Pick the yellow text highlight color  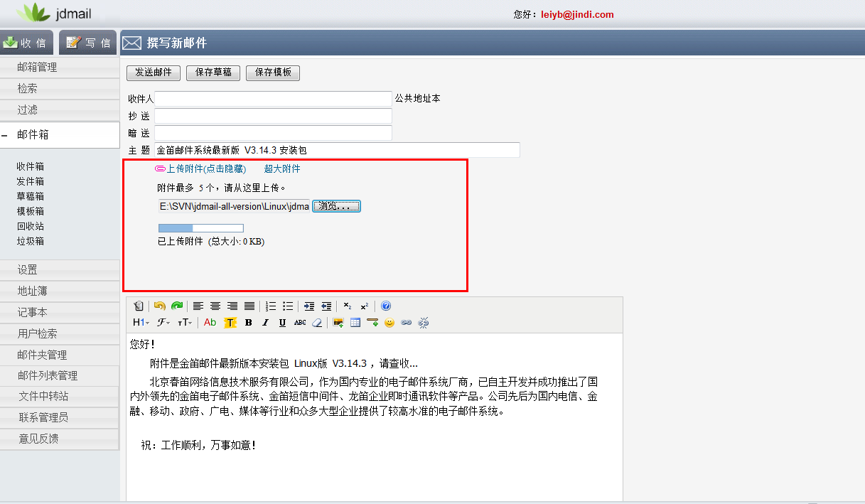pos(230,323)
